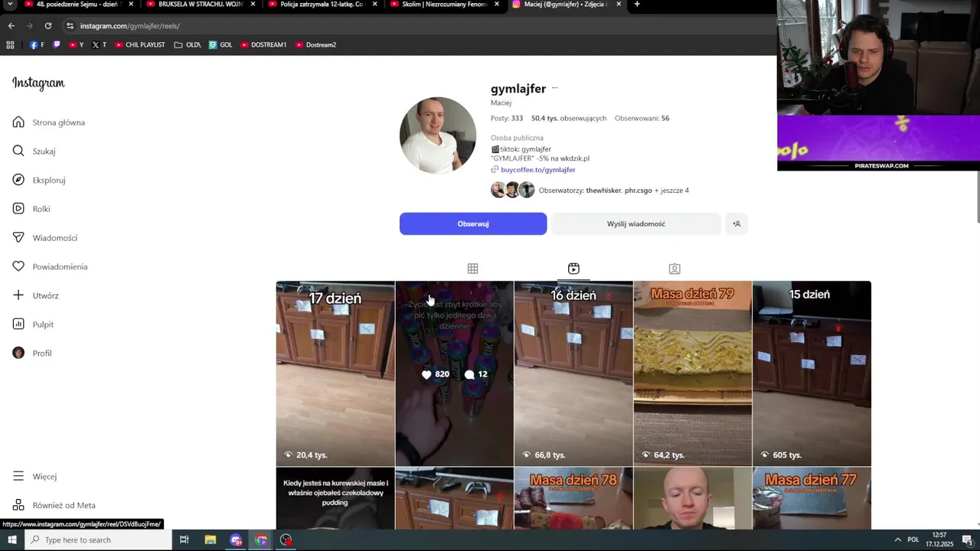
Task: Open Facebook F bookmark
Action: [37, 45]
